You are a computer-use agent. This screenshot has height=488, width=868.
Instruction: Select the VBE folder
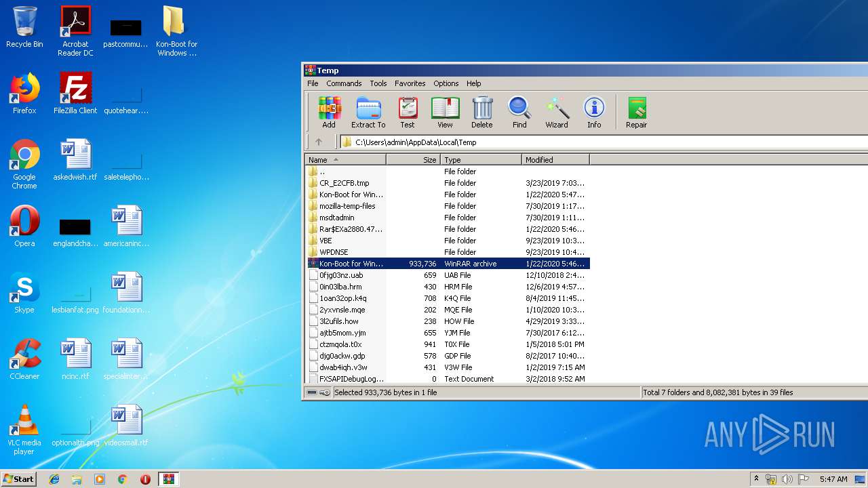[448, 241]
